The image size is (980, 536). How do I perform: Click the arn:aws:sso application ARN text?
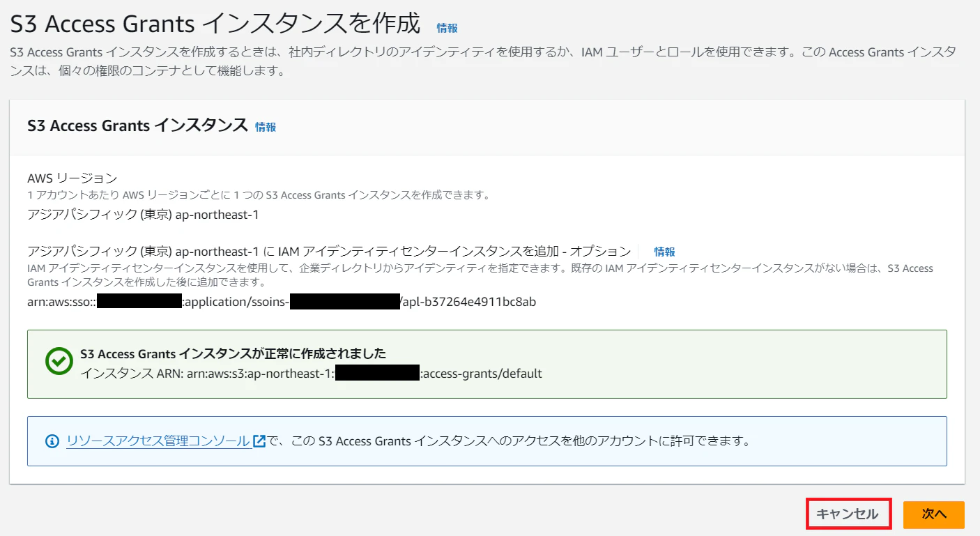pos(282,302)
